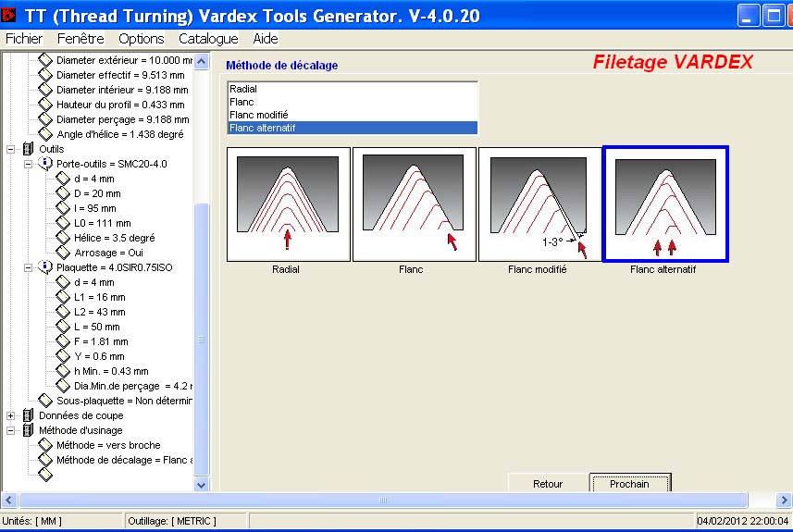Screen dimensions: 793x532
Task: Open the Options menu
Action: click(141, 39)
